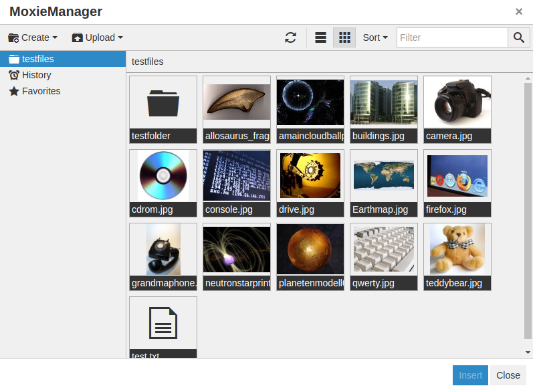
Task: Click the console.jpg filename label
Action: point(229,209)
